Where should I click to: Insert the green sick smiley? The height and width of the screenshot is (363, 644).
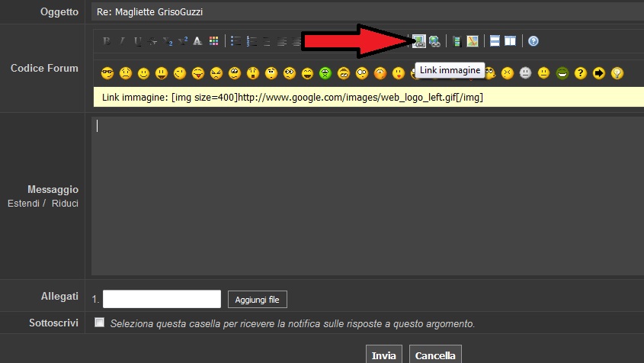[x=325, y=73]
